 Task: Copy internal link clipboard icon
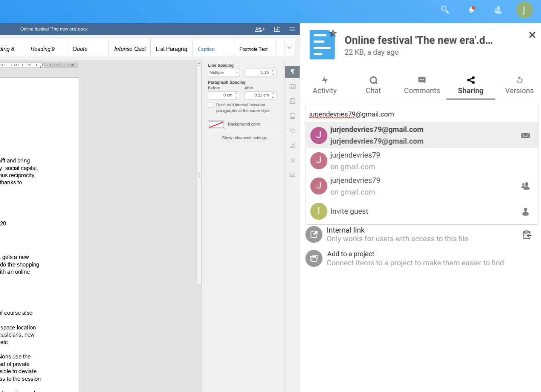tap(527, 235)
